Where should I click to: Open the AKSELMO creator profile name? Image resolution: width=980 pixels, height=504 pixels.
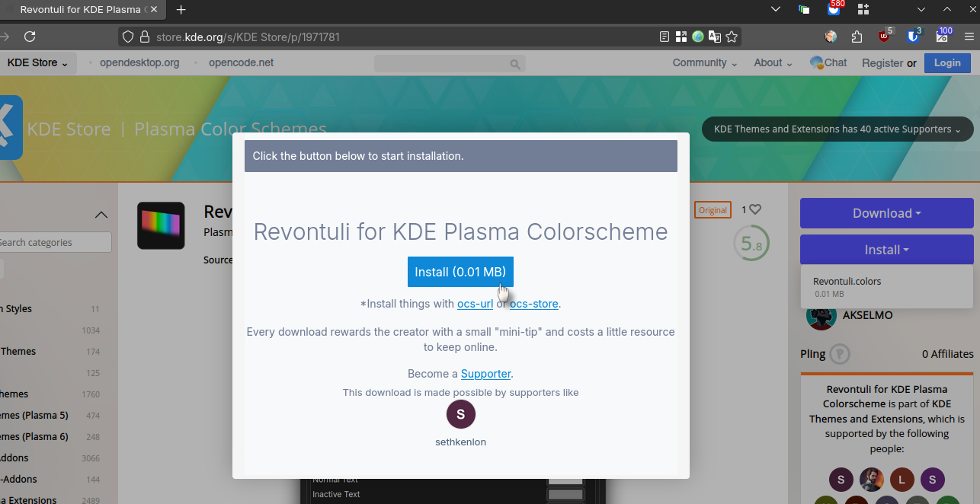coord(867,315)
